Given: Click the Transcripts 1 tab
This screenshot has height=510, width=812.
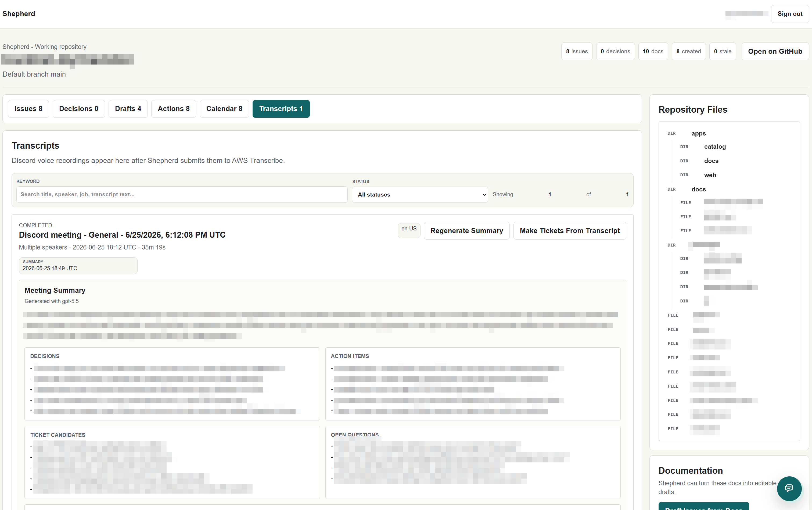Looking at the screenshot, I should 281,109.
